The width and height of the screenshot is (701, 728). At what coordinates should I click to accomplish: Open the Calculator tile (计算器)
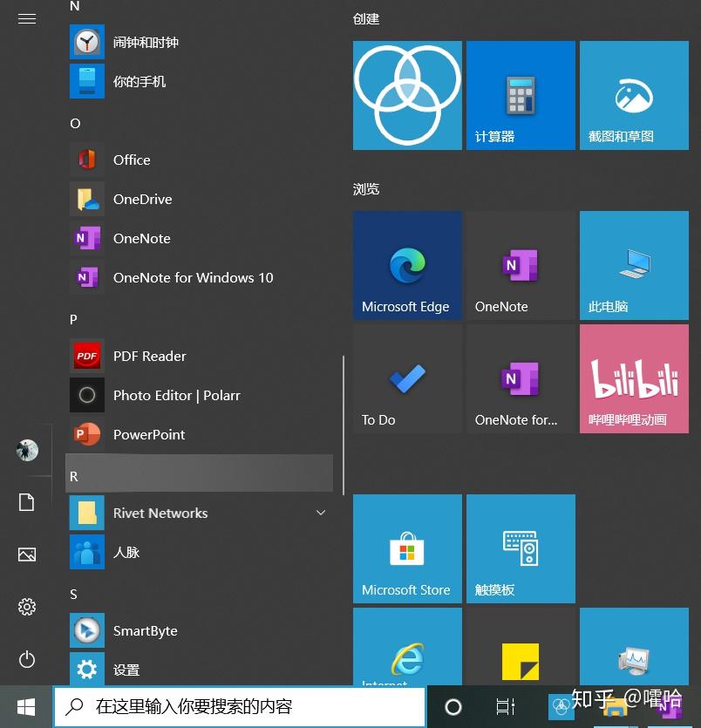[521, 95]
